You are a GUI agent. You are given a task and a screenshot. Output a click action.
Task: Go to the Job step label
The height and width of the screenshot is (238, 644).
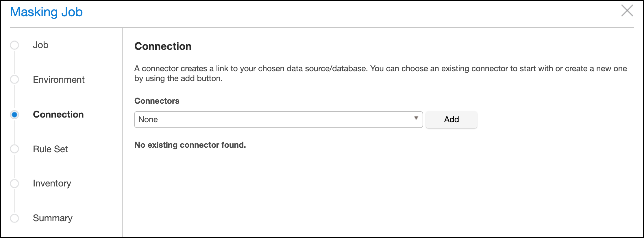[x=40, y=45]
